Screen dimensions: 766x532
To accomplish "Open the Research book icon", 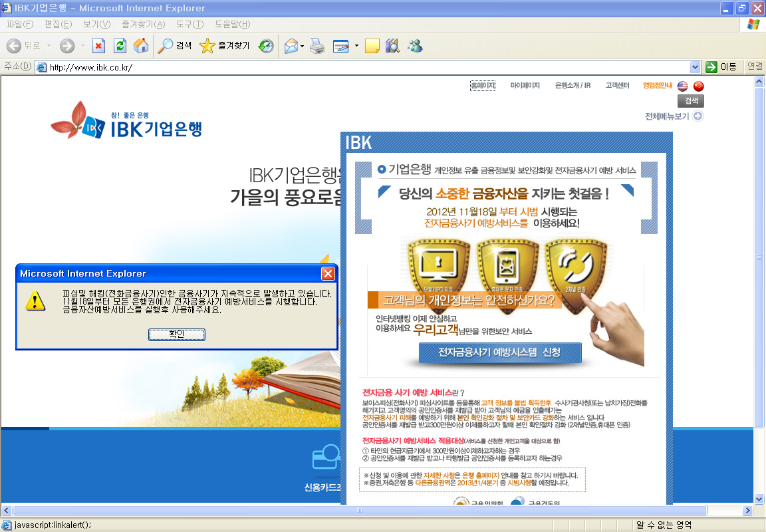I will click(x=393, y=46).
